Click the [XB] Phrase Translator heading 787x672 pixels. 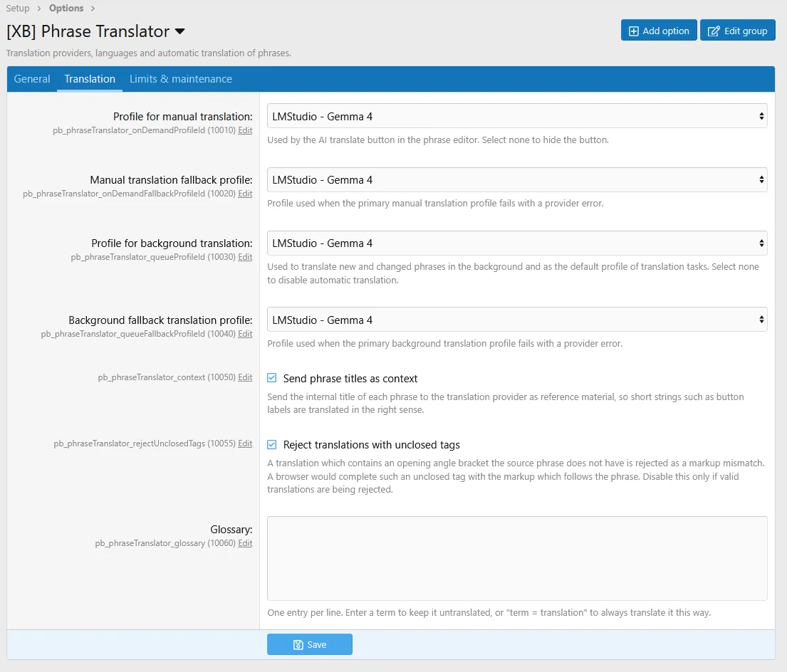88,31
